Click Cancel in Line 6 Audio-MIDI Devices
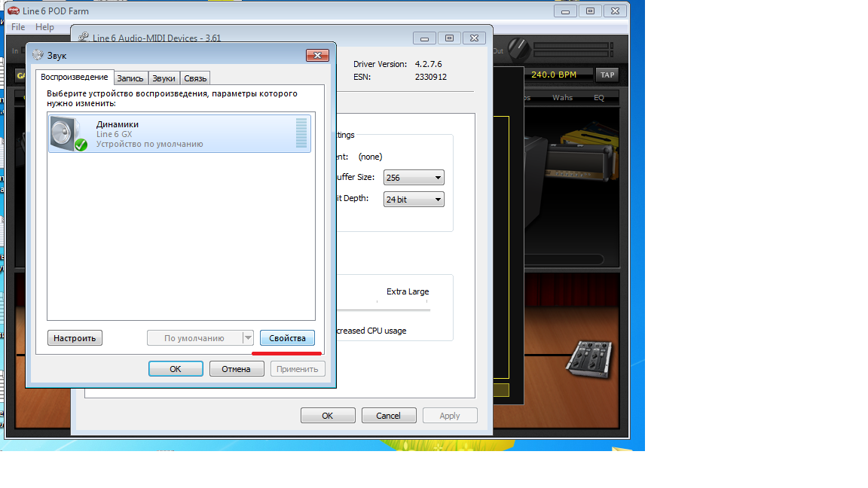 pyautogui.click(x=389, y=415)
